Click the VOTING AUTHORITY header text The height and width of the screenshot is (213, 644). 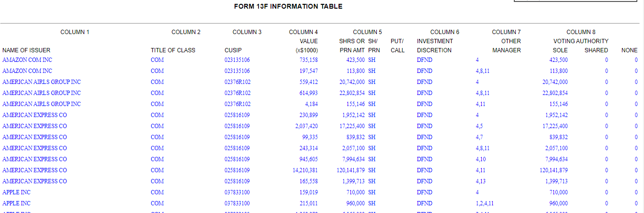[x=581, y=41]
